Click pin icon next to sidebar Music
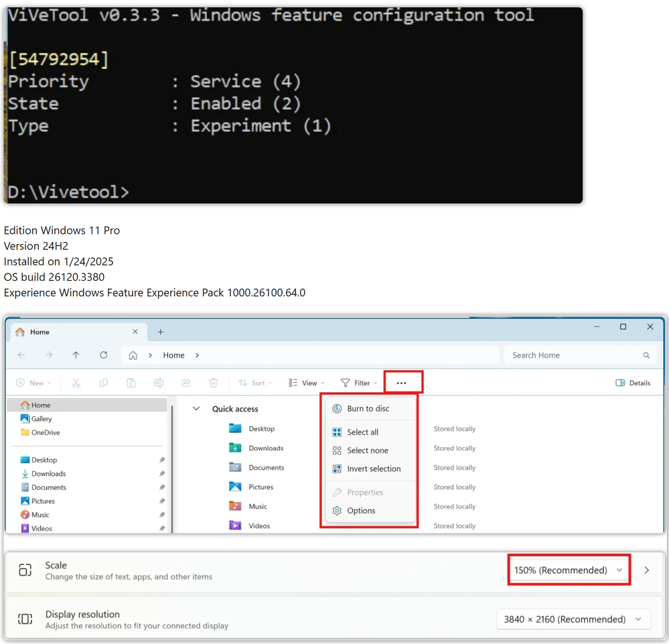 pos(162,515)
